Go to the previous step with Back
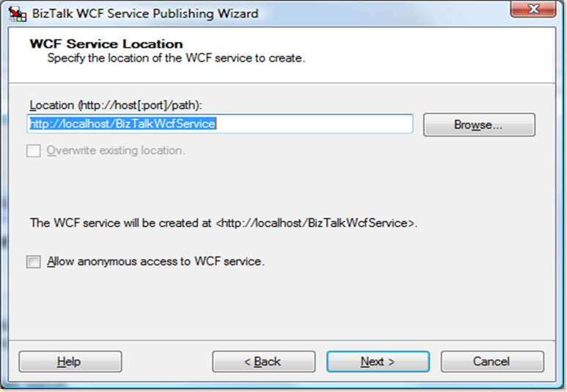This screenshot has height=392, width=567. (x=263, y=361)
